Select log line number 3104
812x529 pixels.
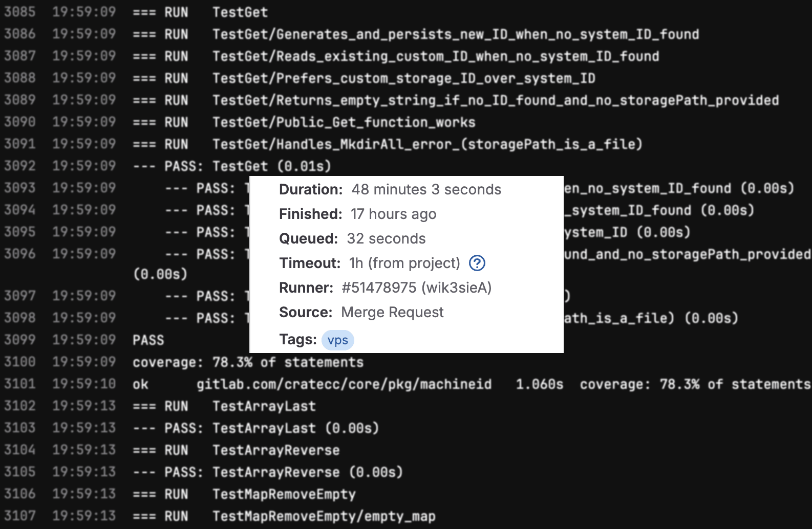(x=20, y=450)
